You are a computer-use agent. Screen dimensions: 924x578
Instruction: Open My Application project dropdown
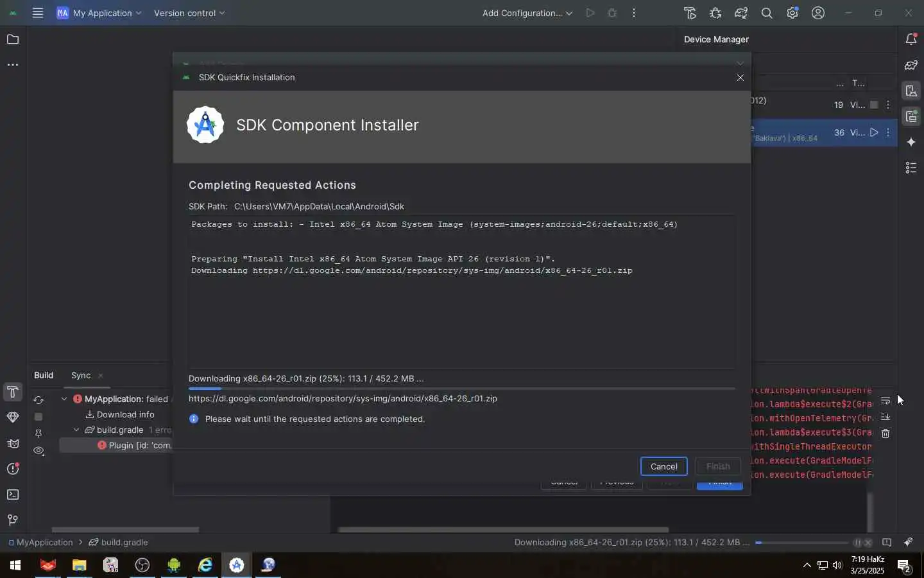tap(99, 13)
